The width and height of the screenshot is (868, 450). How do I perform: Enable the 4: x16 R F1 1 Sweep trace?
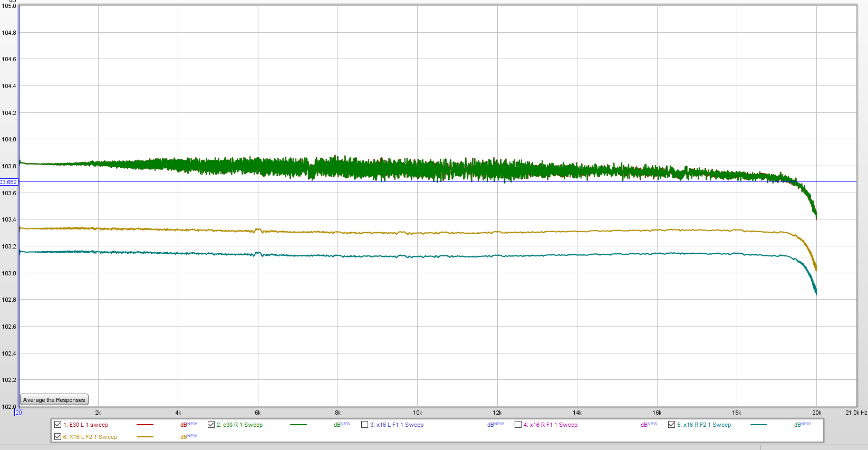pyautogui.click(x=518, y=425)
